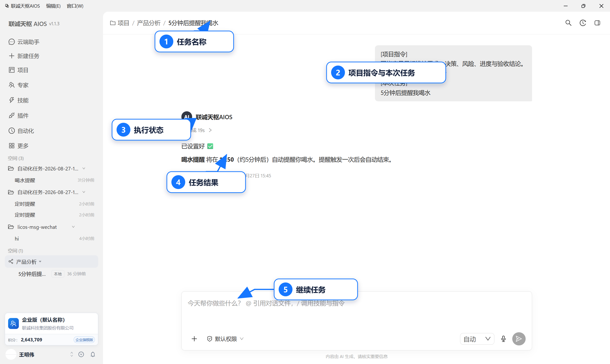Viewport: 610px width, 364px height.
Task: Open the 编辑(E) menu
Action: click(53, 6)
